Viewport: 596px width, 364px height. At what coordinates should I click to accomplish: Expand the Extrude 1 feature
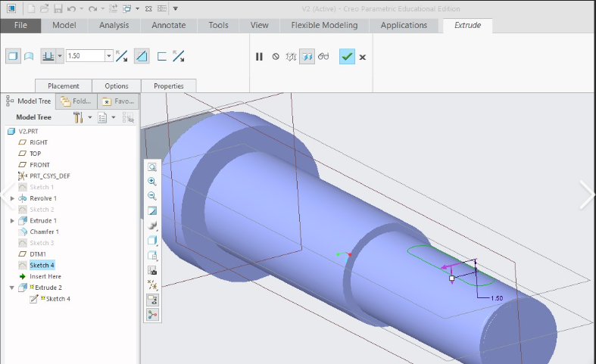click(x=12, y=221)
